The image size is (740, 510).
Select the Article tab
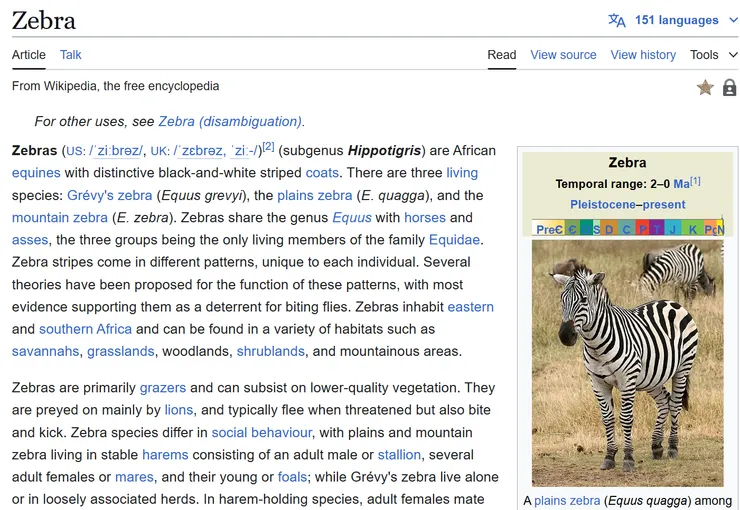[29, 55]
